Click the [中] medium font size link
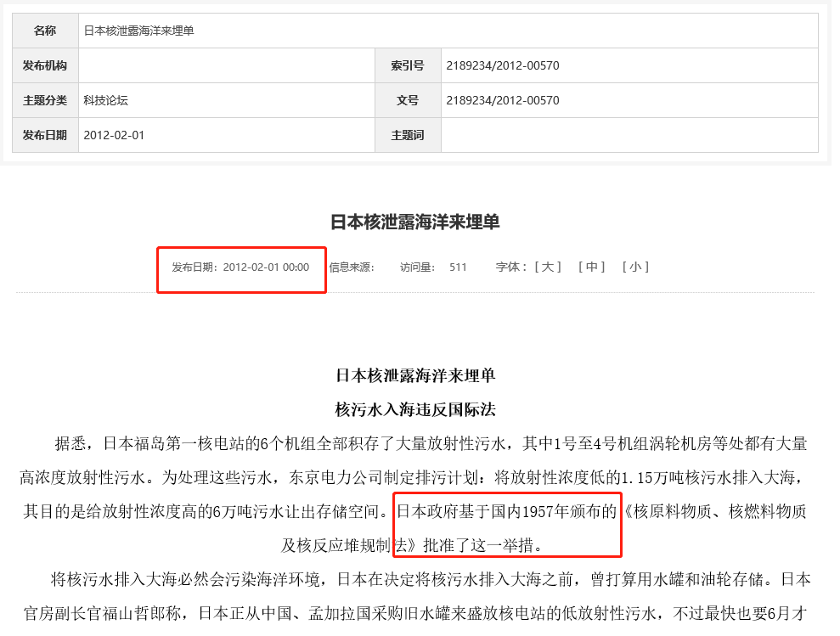 [594, 266]
